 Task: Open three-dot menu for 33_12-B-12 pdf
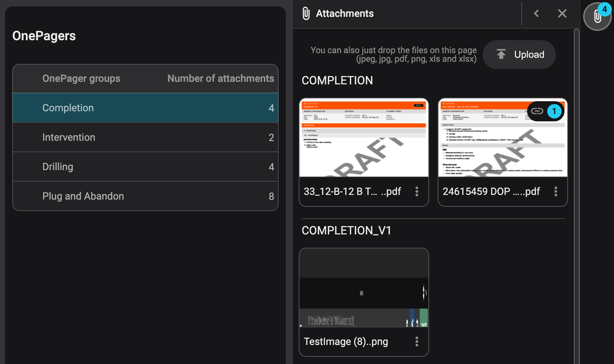pos(417,191)
